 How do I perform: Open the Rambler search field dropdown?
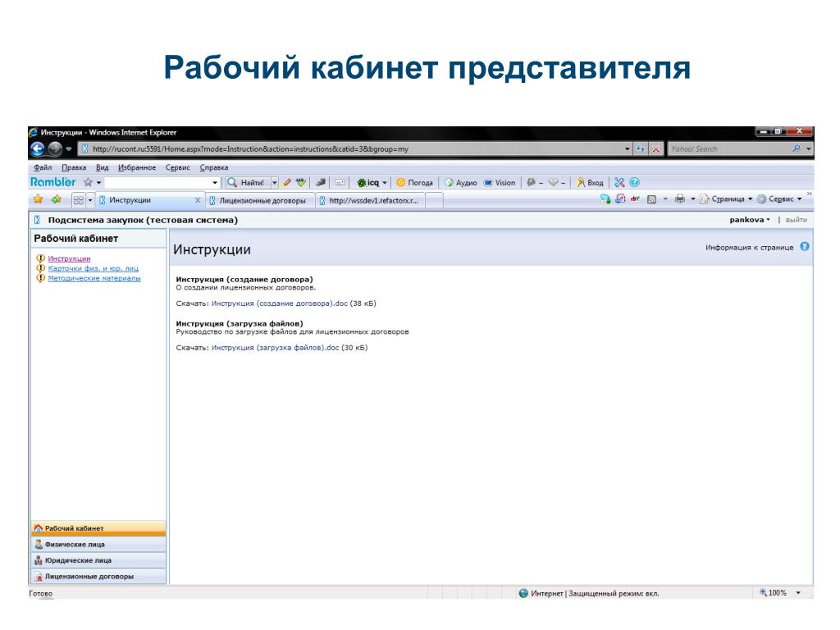tap(215, 183)
